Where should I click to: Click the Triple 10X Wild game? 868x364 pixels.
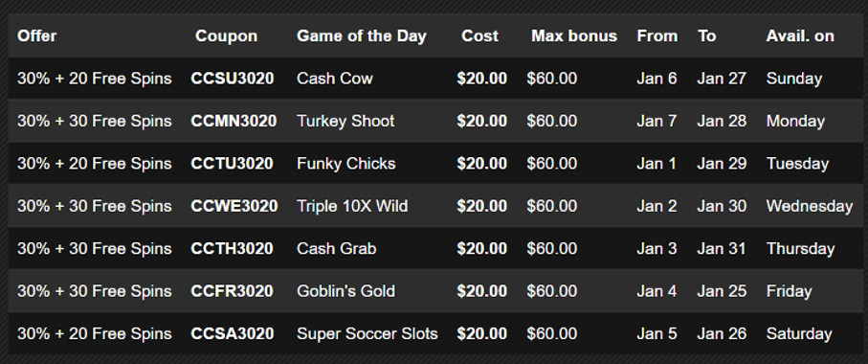[x=352, y=207]
